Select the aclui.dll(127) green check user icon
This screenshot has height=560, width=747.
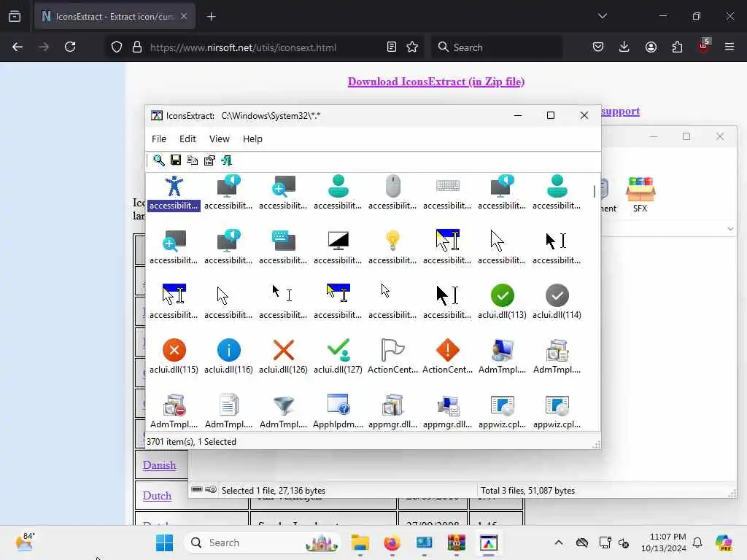point(338,350)
